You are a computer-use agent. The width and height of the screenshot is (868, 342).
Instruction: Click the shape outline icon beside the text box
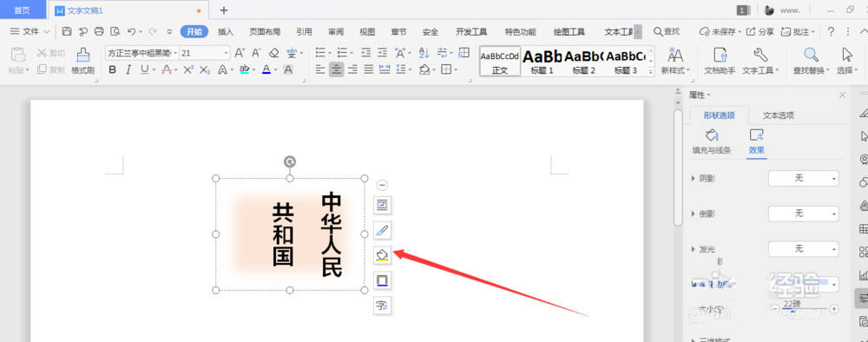[382, 280]
